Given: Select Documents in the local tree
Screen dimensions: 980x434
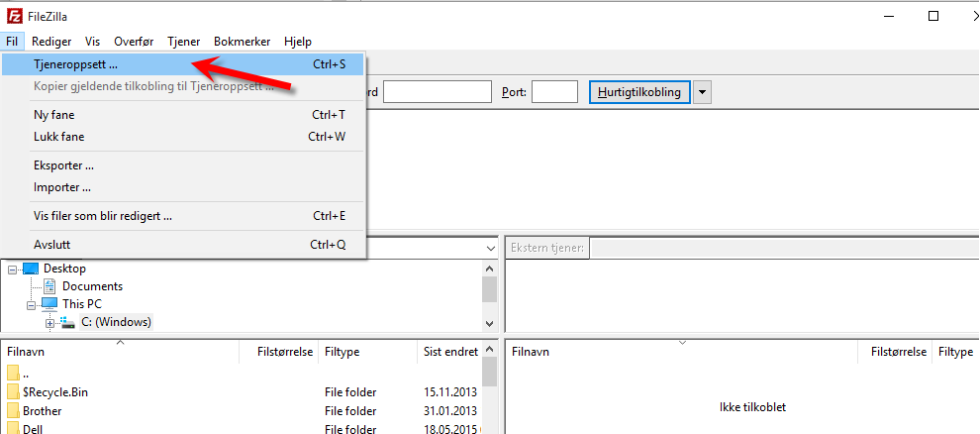Looking at the screenshot, I should click(92, 286).
